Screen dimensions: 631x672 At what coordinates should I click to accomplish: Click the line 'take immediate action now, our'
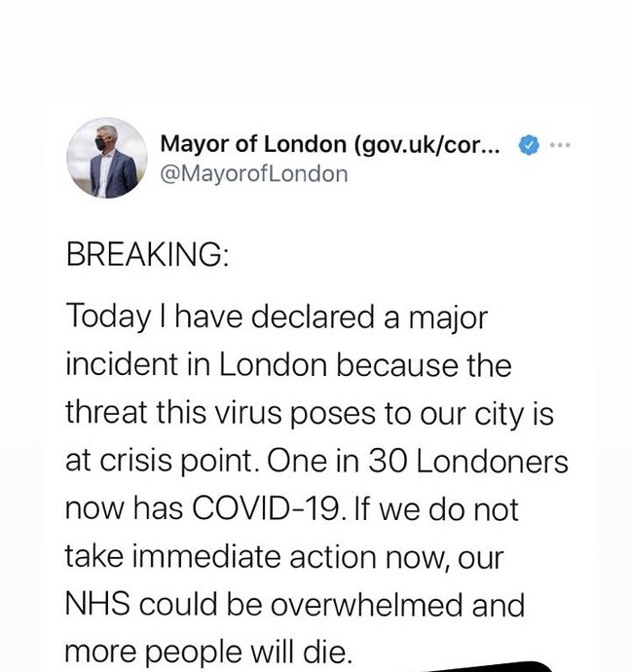pyautogui.click(x=284, y=557)
